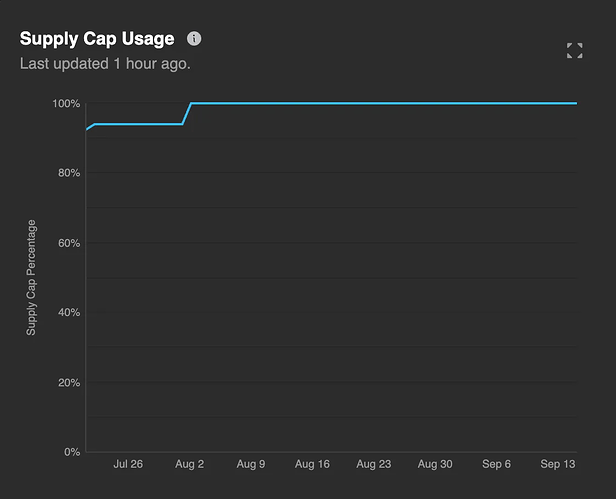Click the Supply Cap Percentage axis title
The image size is (616, 499).
coord(31,277)
